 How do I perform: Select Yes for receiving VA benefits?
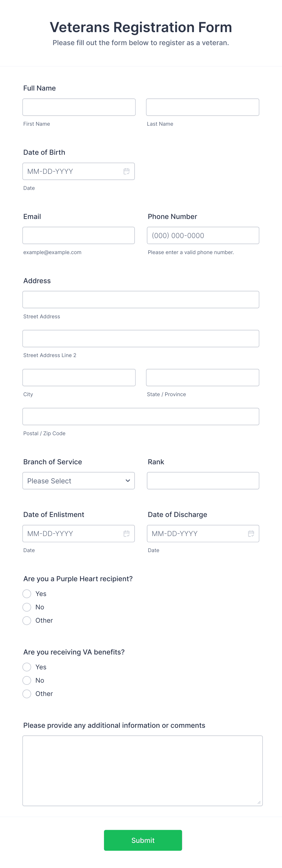[x=27, y=667]
